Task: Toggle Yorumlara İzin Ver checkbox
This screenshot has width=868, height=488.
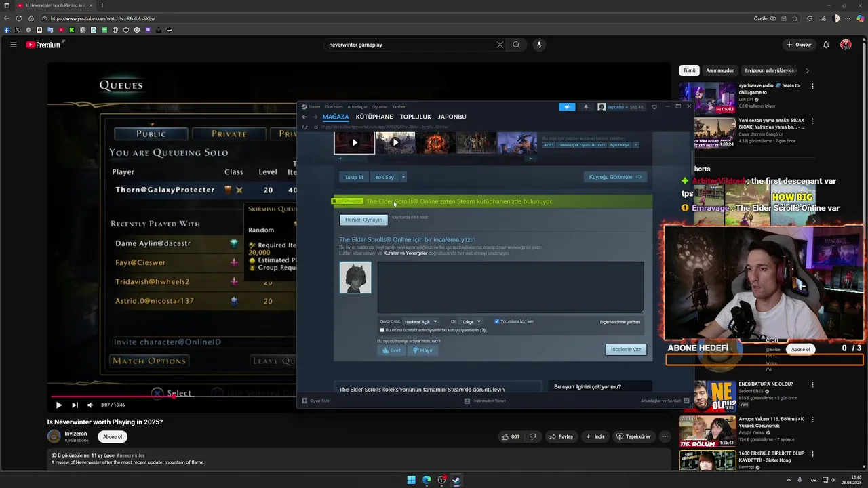Action: pos(497,321)
